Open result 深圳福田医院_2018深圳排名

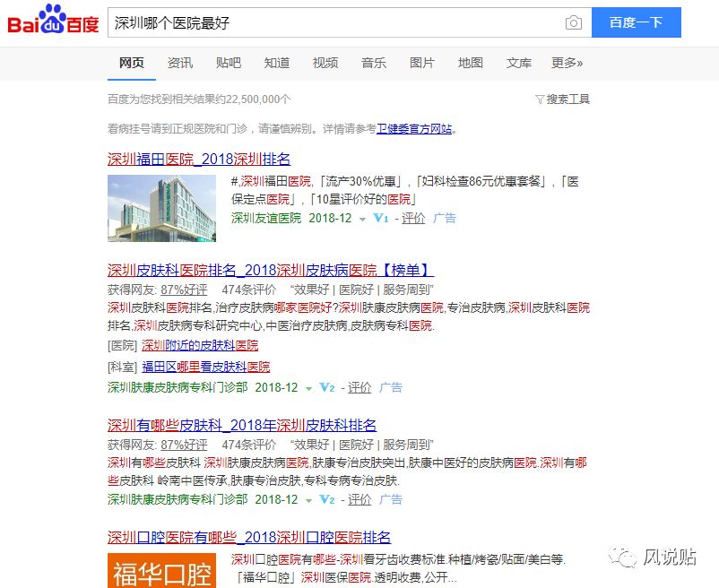tap(199, 159)
